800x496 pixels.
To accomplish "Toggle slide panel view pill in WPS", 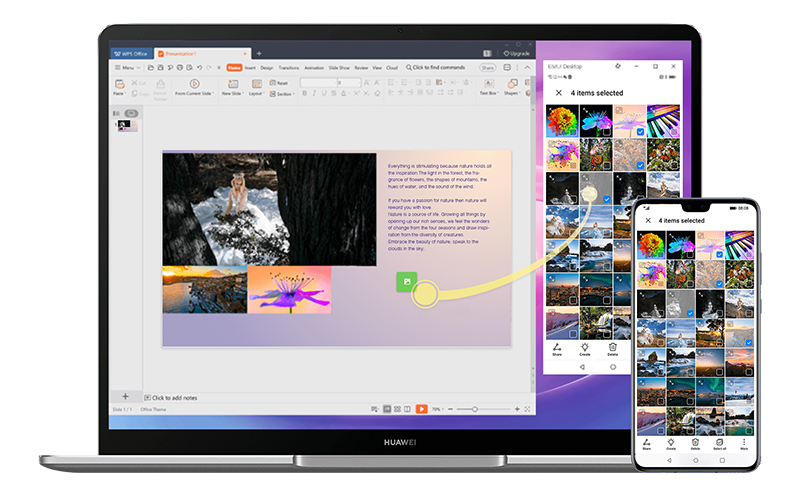I will pyautogui.click(x=131, y=113).
